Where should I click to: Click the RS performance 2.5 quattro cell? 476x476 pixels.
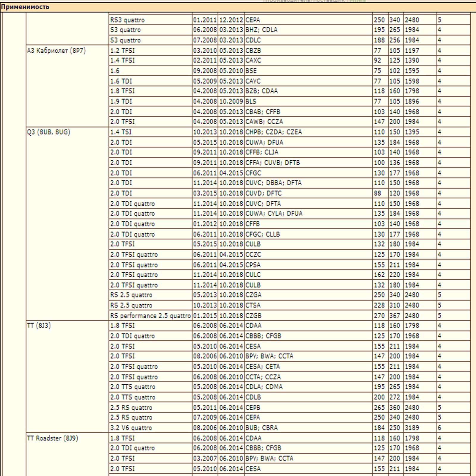coord(151,316)
